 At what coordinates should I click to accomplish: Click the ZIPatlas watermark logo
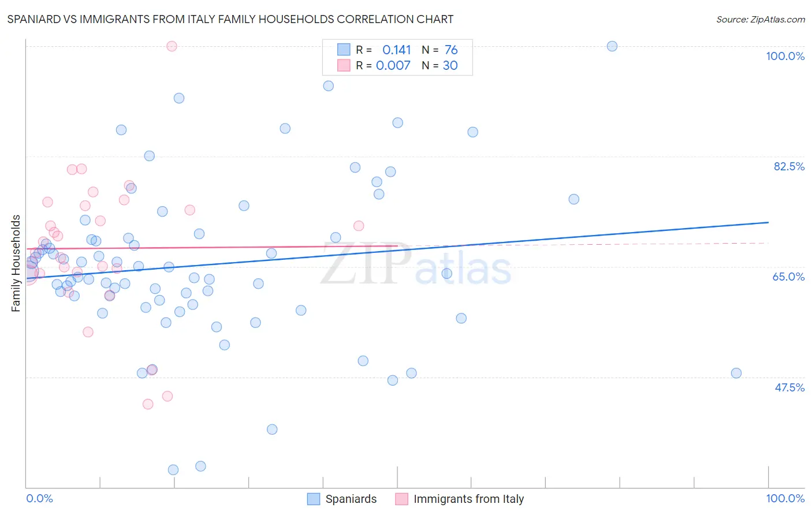[416, 264]
